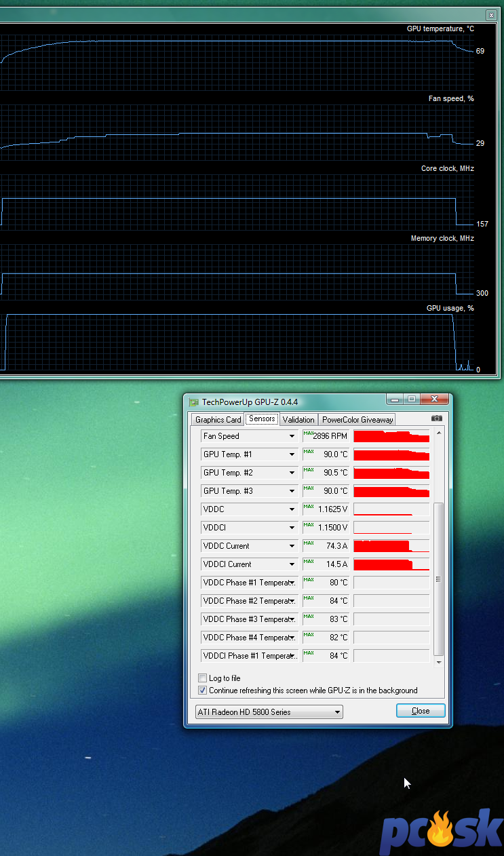Viewport: 504px width, 856px height.
Task: Toggle Continue refreshing in background checkbox
Action: [x=202, y=690]
